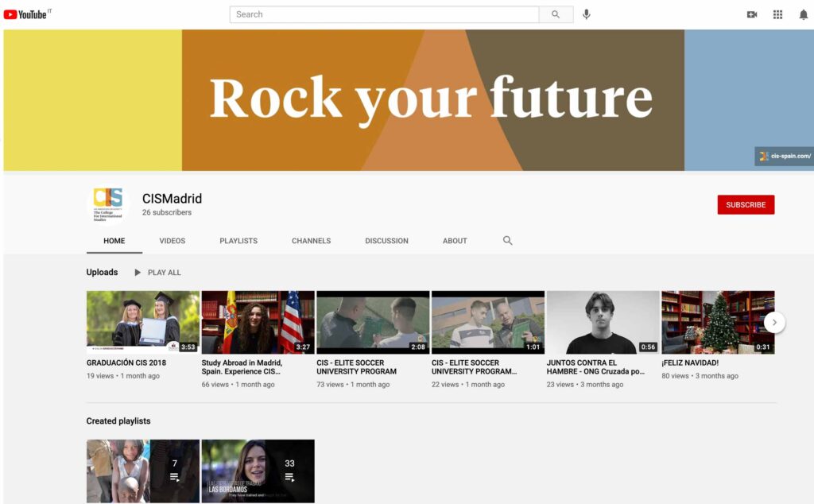
Task: Click the JUNTOS CONTRA EL HAMBRE title
Action: point(595,367)
